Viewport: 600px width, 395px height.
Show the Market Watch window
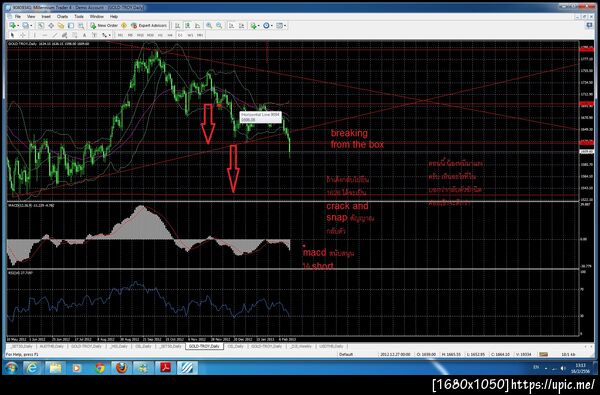point(41,26)
